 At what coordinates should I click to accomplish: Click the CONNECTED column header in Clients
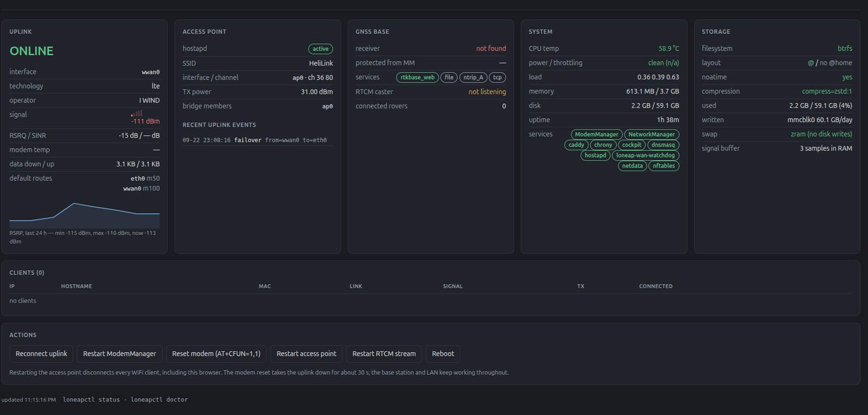tap(655, 286)
